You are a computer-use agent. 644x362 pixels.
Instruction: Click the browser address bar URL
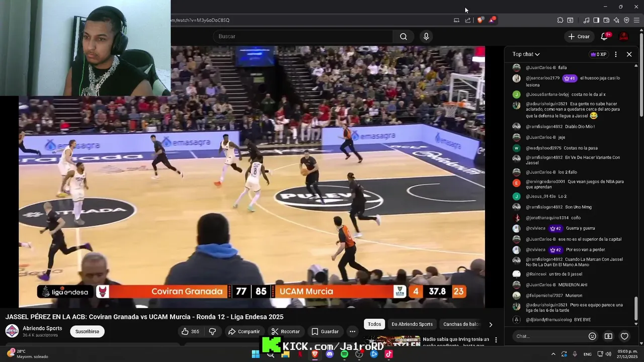(200, 20)
